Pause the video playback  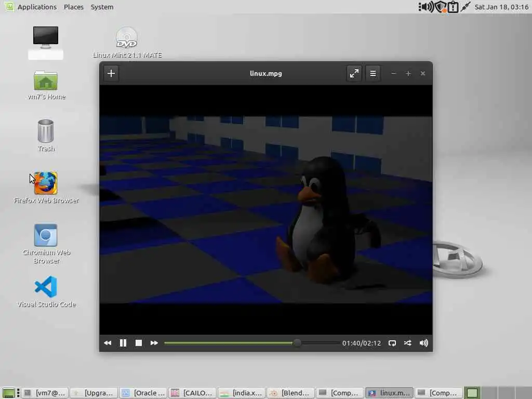click(x=123, y=343)
